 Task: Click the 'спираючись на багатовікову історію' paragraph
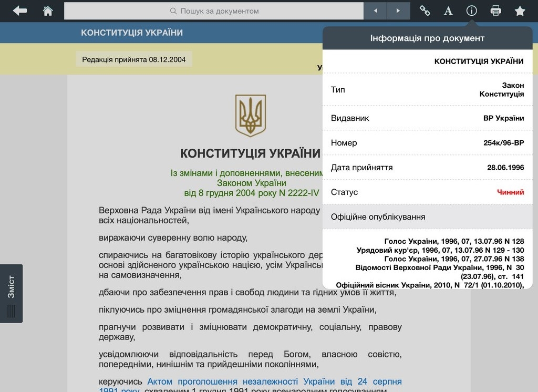211,265
